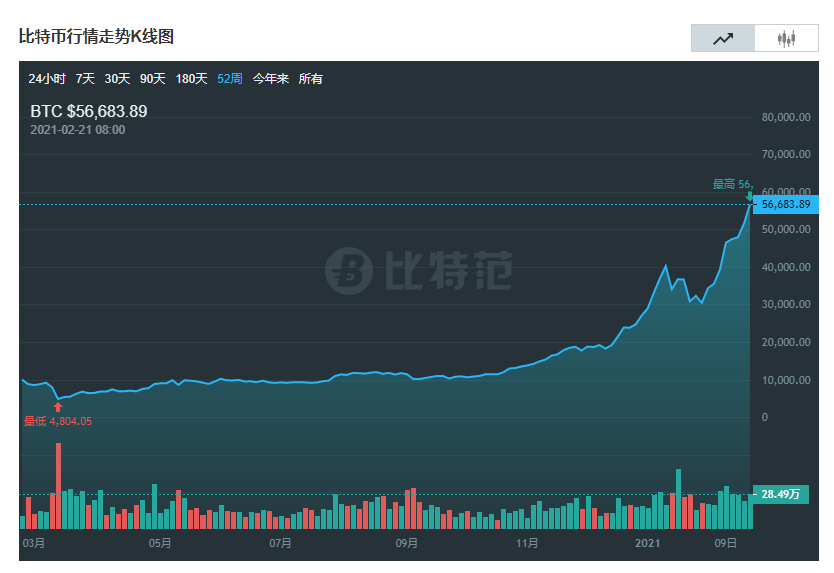Click the 比特币行情走势K线图 heading
834x573 pixels.
[x=96, y=36]
